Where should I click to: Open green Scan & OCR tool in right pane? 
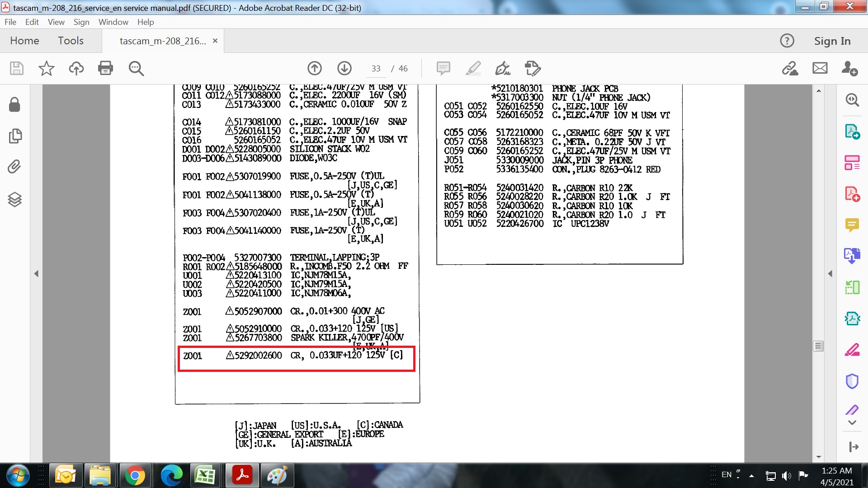(852, 287)
